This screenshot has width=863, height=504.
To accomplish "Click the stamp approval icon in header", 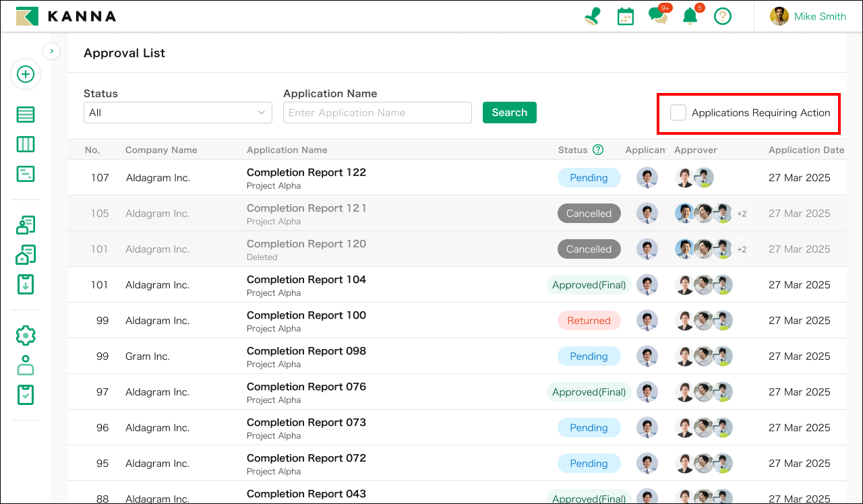I will tap(593, 16).
